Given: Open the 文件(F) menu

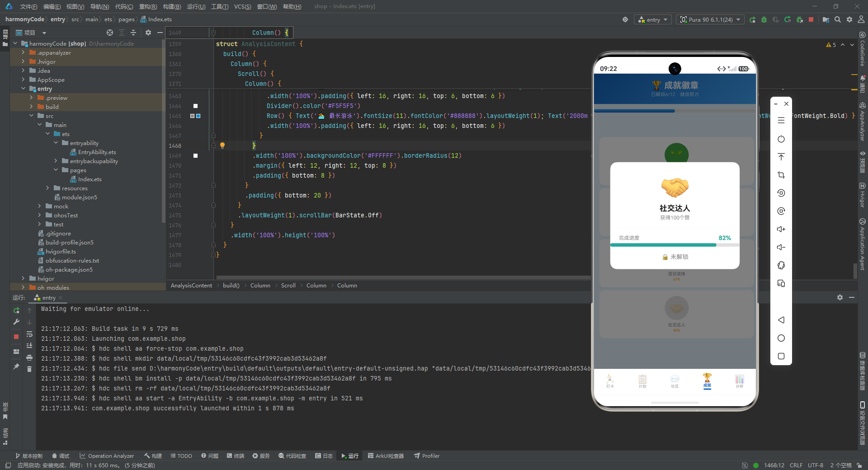Looking at the screenshot, I should (28, 6).
